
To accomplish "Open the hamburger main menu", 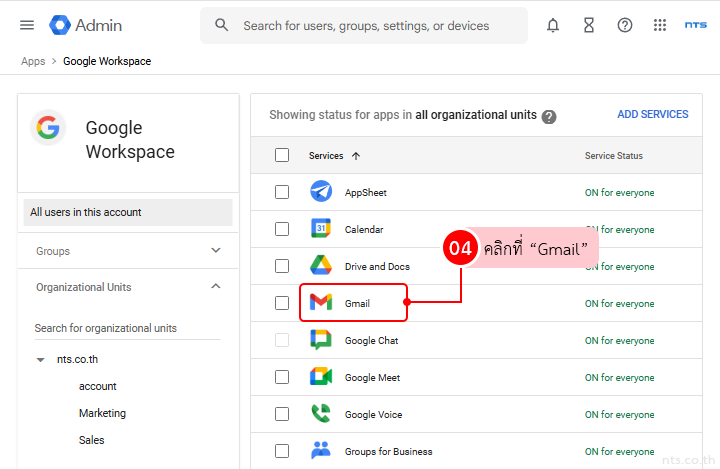I will coord(27,25).
